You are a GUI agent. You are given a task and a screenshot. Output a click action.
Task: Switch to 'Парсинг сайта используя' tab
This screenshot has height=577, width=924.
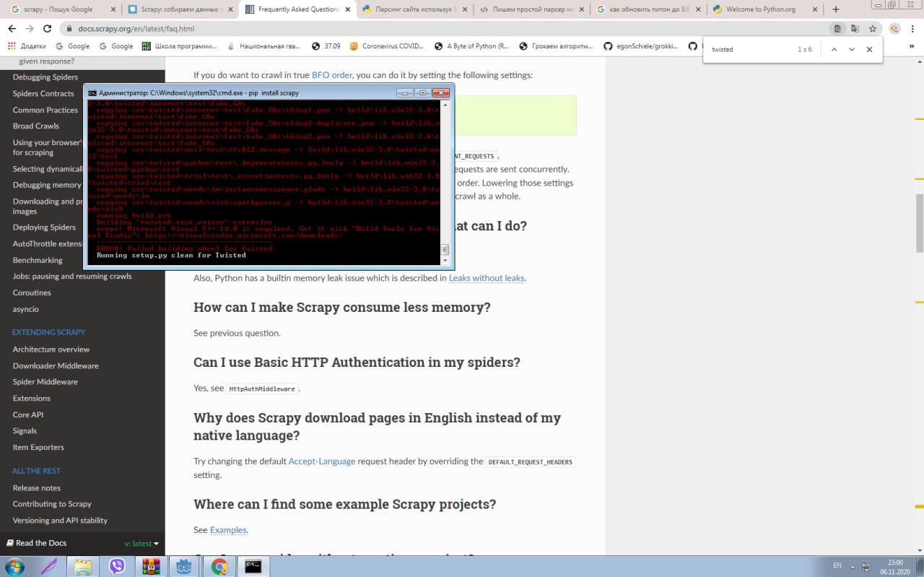(x=414, y=9)
